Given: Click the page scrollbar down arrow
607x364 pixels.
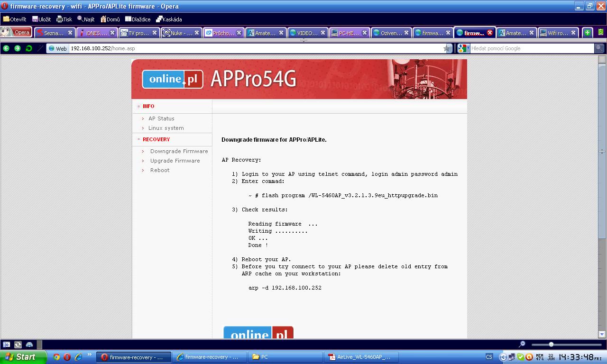Looking at the screenshot, I should (x=602, y=334).
